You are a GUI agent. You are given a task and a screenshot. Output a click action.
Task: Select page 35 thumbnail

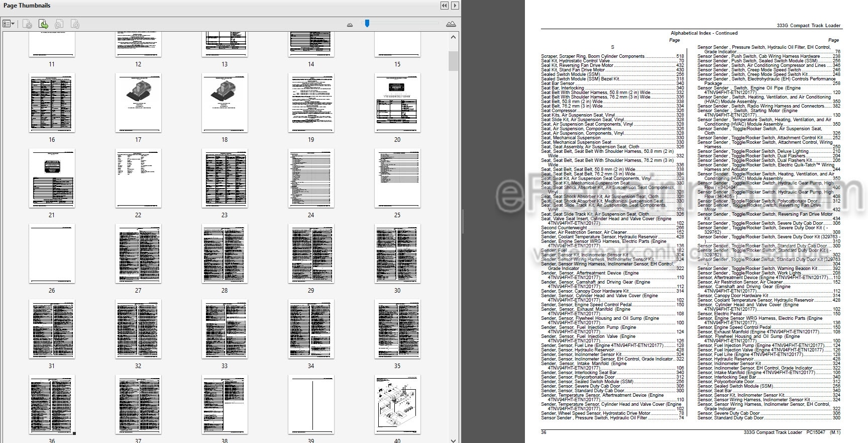point(397,329)
